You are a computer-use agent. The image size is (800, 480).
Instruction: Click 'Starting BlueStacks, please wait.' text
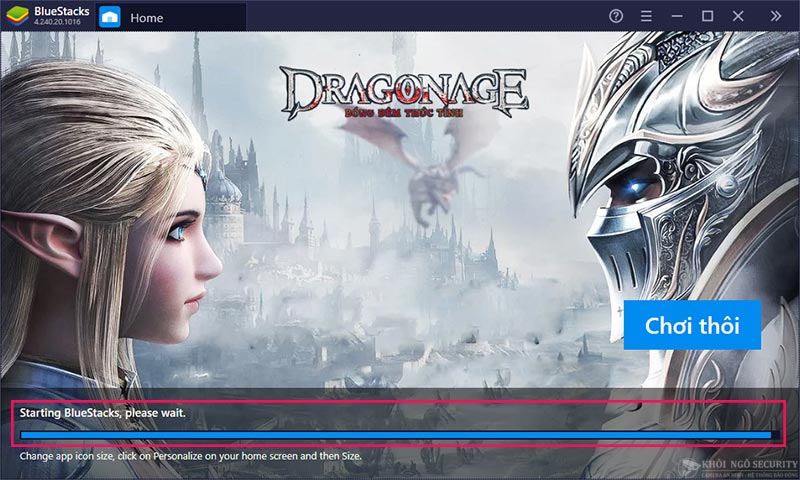[x=103, y=413]
